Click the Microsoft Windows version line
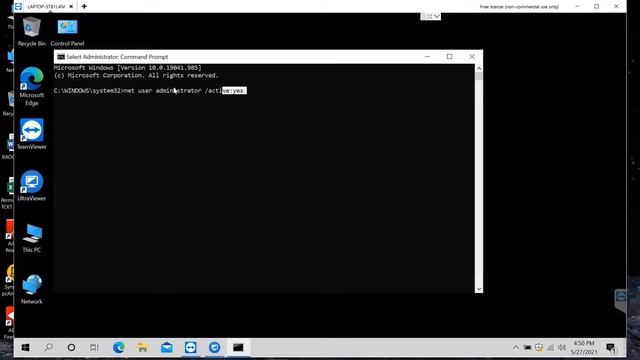Screen dimensions: 640x360 pyautogui.click(x=128, y=68)
